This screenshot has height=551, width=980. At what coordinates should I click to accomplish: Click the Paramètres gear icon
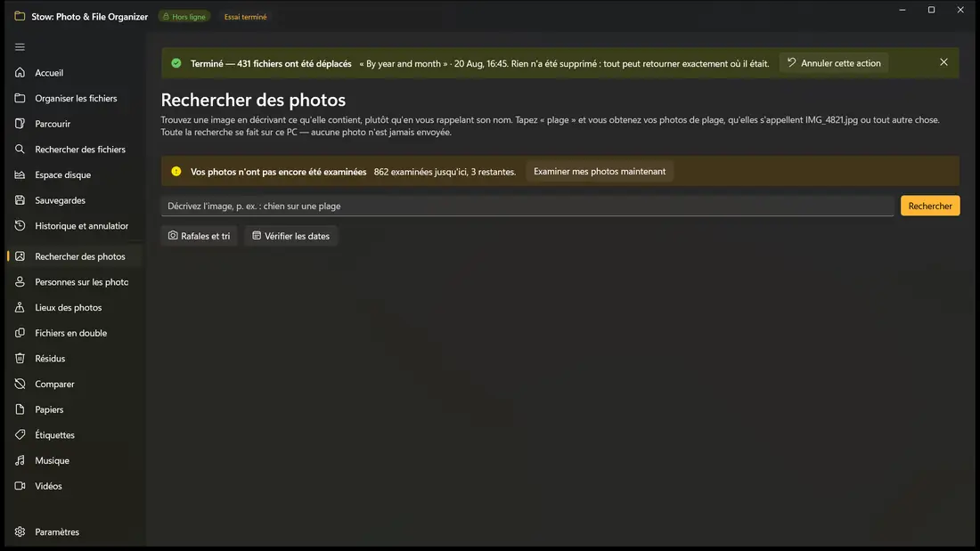[x=20, y=531]
